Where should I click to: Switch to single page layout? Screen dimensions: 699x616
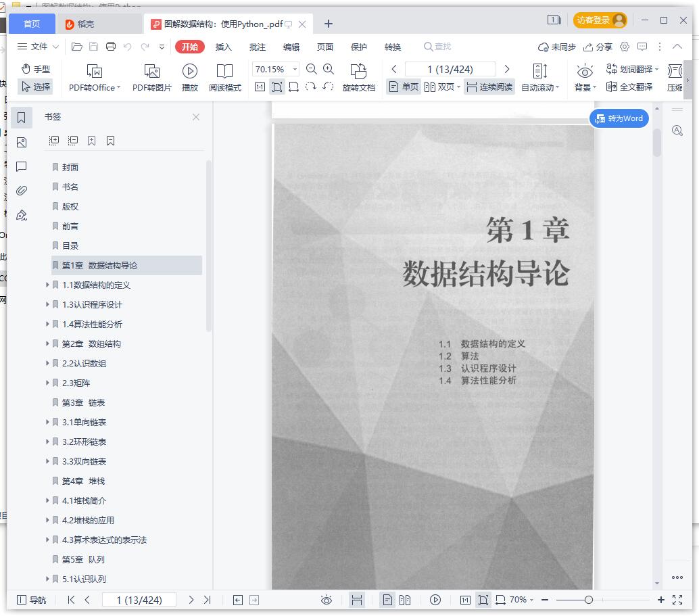(404, 87)
